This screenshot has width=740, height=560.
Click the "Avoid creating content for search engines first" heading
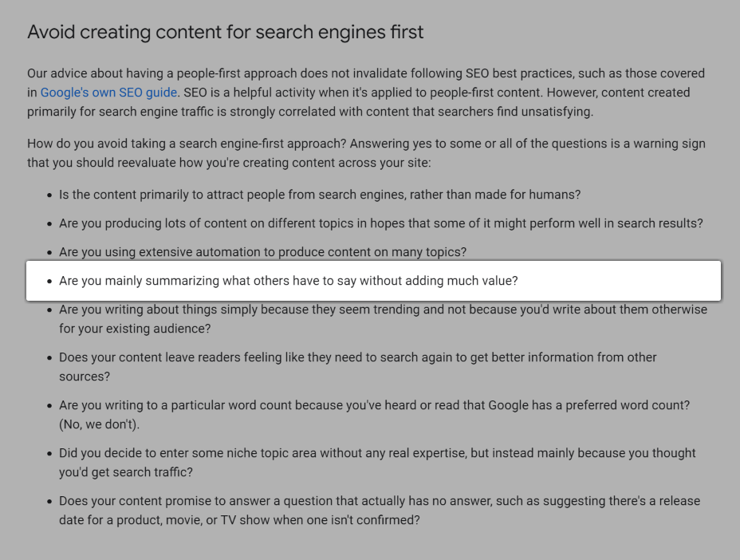pyautogui.click(x=226, y=32)
